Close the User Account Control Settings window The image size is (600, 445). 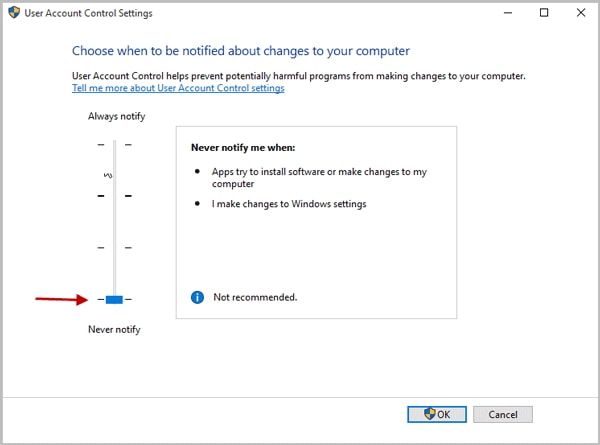click(x=581, y=13)
